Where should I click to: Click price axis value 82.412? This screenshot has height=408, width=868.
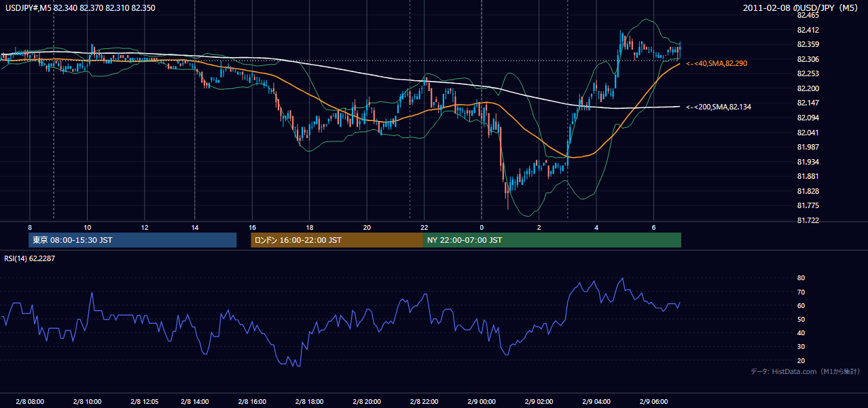[808, 30]
